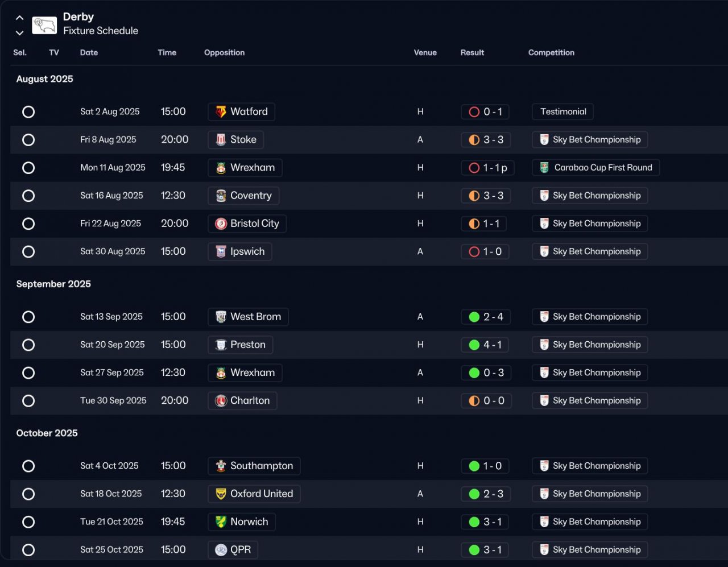Sort fixtures by the Date column header
The image size is (728, 567).
pos(89,52)
